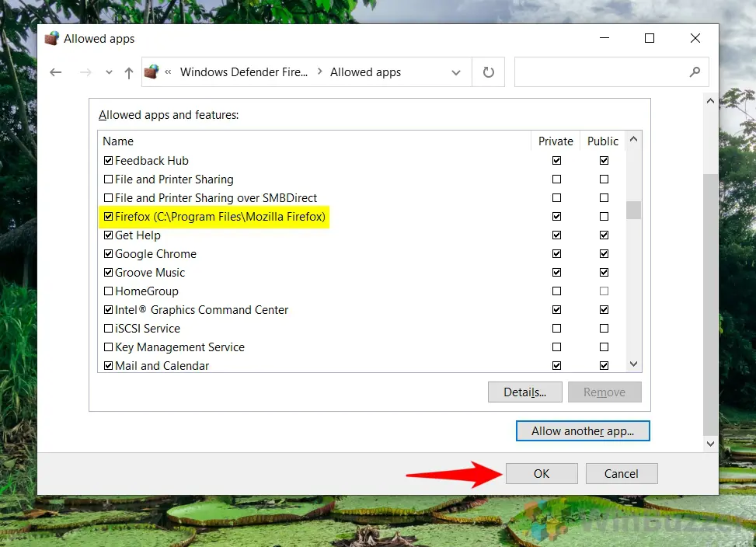Viewport: 756px width, 547px height.
Task: Uncheck Intel Graphics Command Center Public
Action: (604, 310)
